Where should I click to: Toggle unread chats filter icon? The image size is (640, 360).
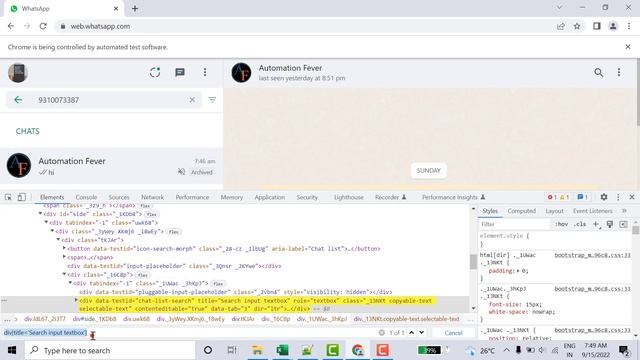(212, 100)
